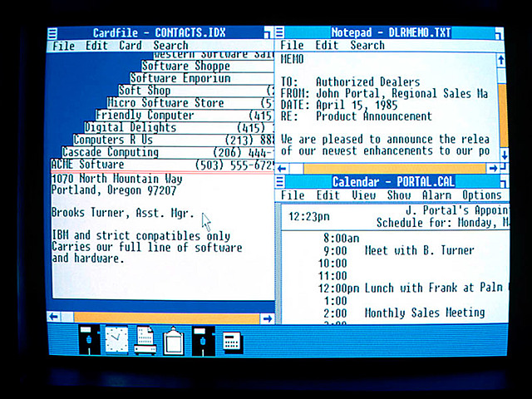Image resolution: width=532 pixels, height=399 pixels.
Task: Open the Search menu in Cardfile
Action: tap(170, 45)
